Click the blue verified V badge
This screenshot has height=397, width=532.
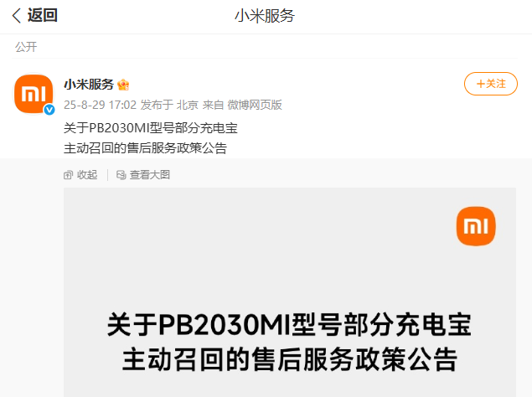pos(49,110)
